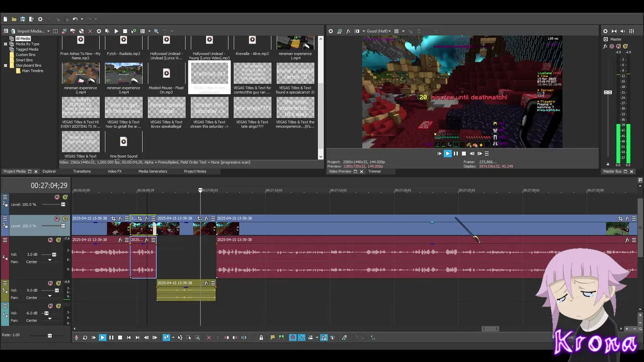Switch to the Explorer tab

[x=49, y=171]
